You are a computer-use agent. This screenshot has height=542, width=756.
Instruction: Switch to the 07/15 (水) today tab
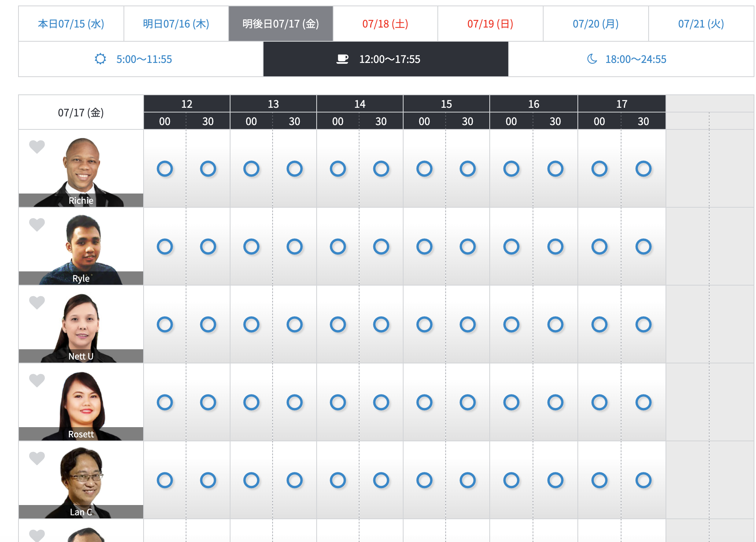(71, 24)
